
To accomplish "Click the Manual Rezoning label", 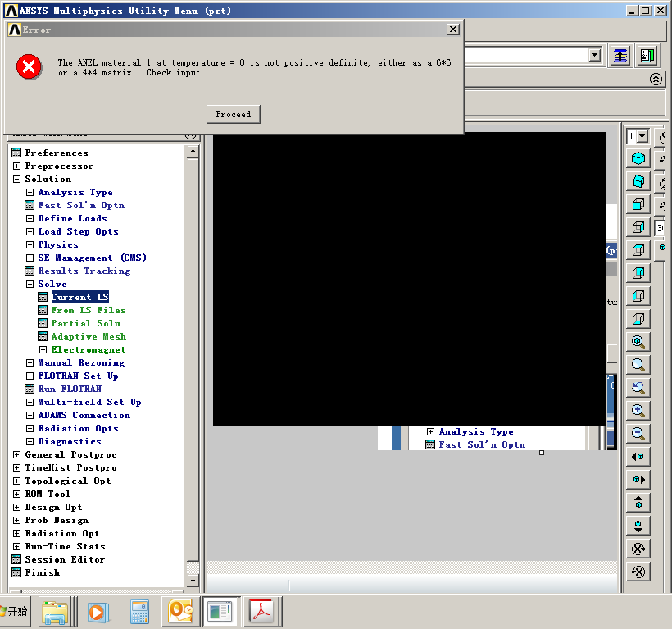I will pyautogui.click(x=81, y=362).
